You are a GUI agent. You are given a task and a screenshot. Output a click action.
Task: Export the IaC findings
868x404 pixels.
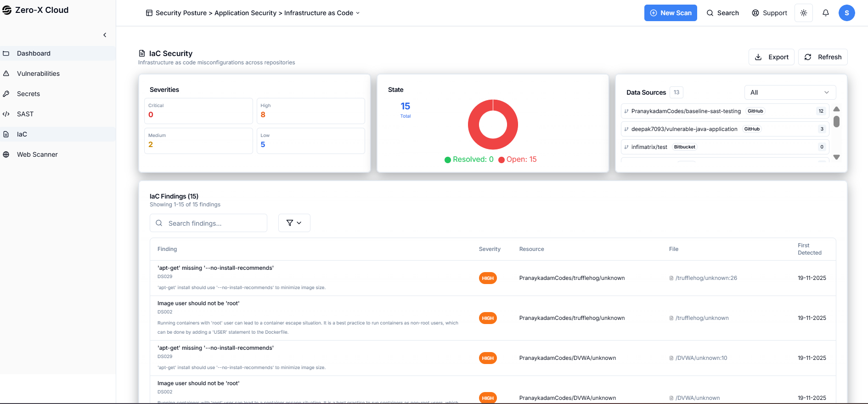772,57
